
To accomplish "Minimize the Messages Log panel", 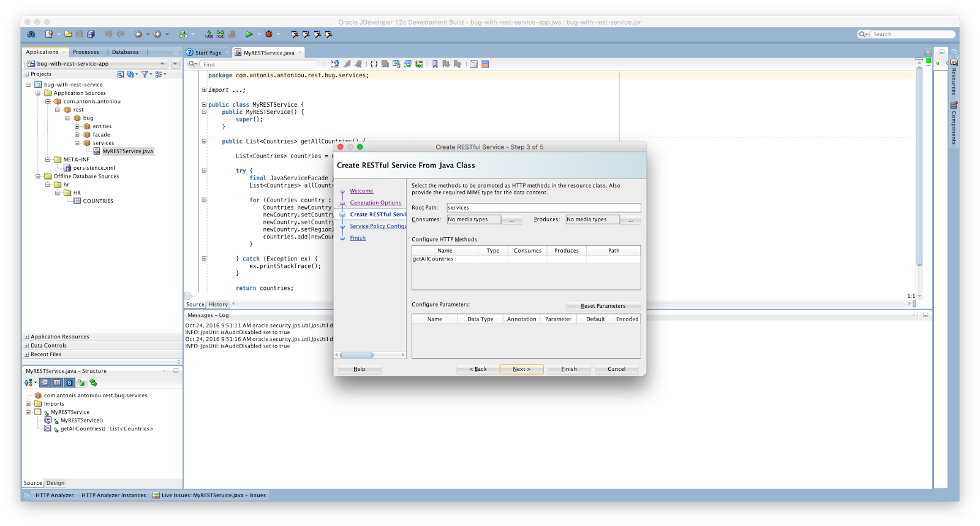I will [x=925, y=315].
